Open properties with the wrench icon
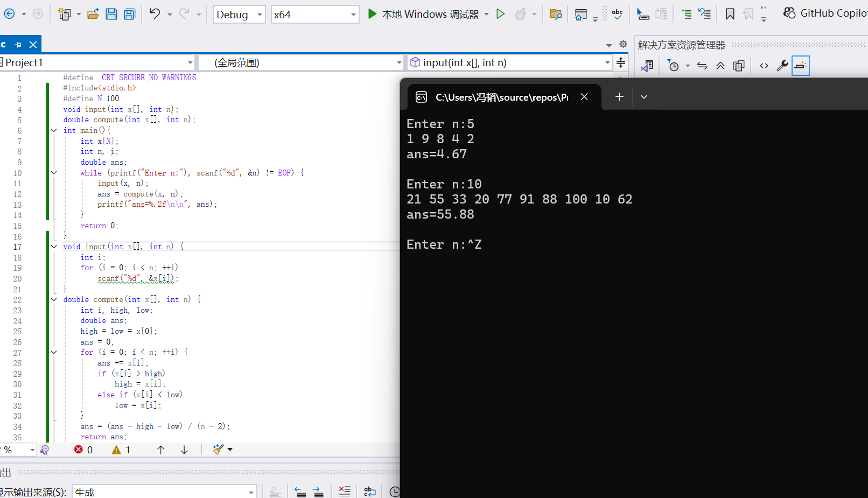Screen dimensions: 868x498 [x=782, y=66]
